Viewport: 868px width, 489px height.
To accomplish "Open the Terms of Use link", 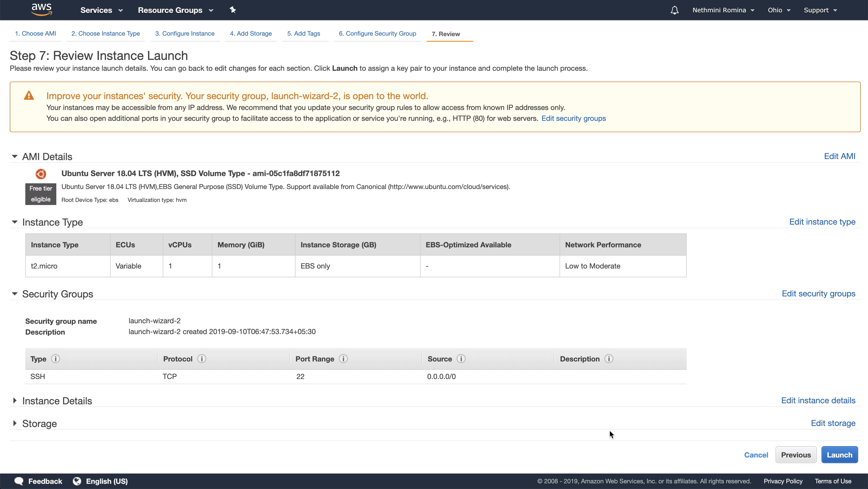I will click(833, 481).
